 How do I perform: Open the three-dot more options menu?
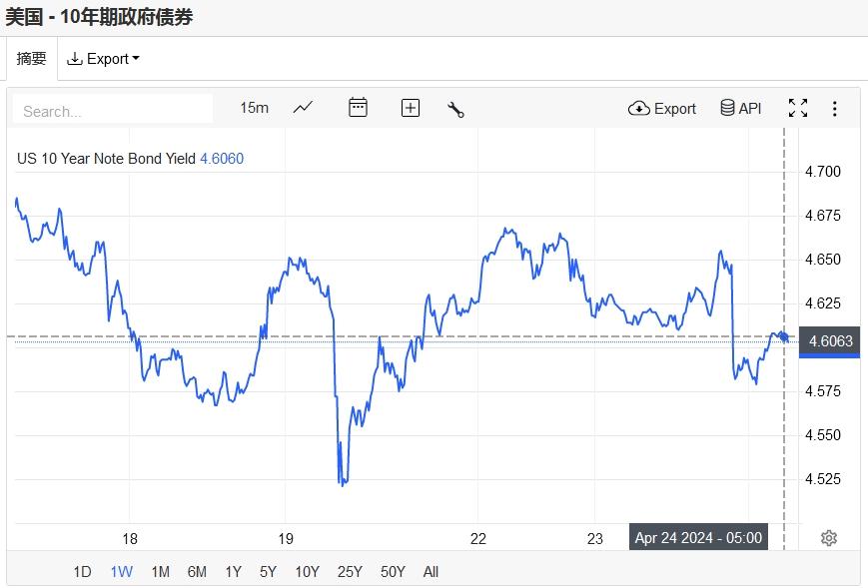point(835,108)
